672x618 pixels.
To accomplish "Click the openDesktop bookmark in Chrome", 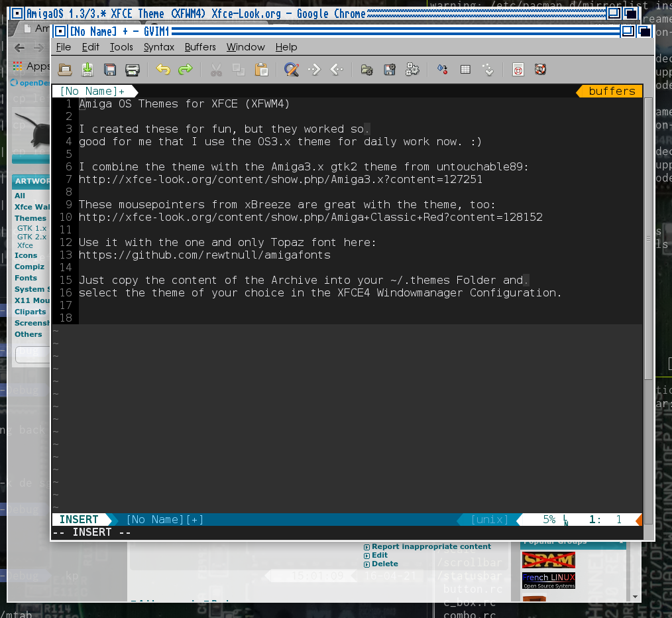I will (x=30, y=83).
